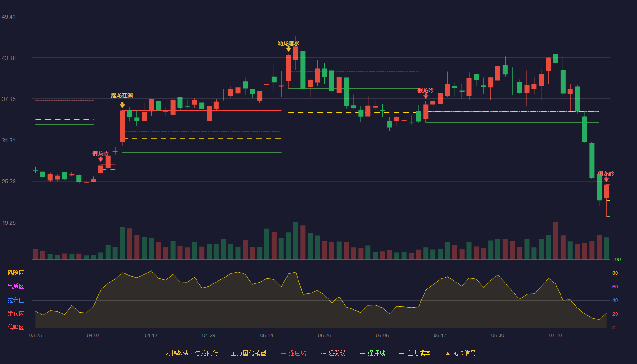The image size is (637, 364).
Task: Click the 假龙吟 arrow marker near 04-07
Action: pyautogui.click(x=101, y=159)
